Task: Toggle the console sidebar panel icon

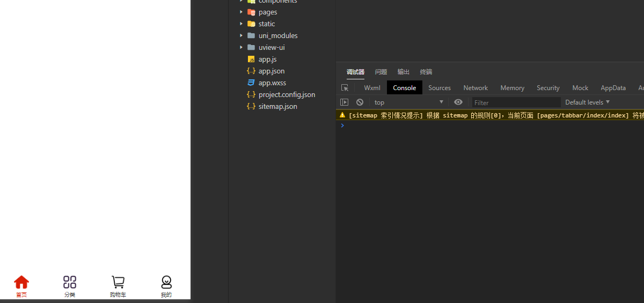Action: point(345,102)
